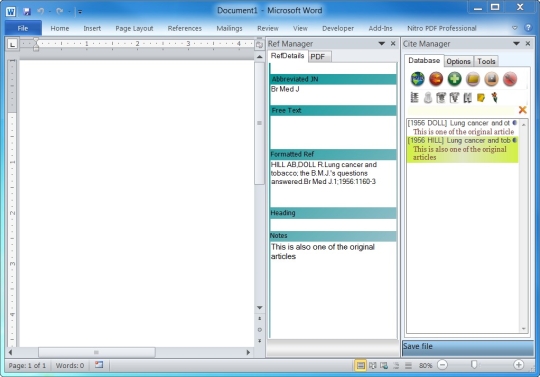Click the small grey H-shaped icon
Image resolution: width=540 pixels, height=377 pixels.
pyautogui.click(x=467, y=98)
